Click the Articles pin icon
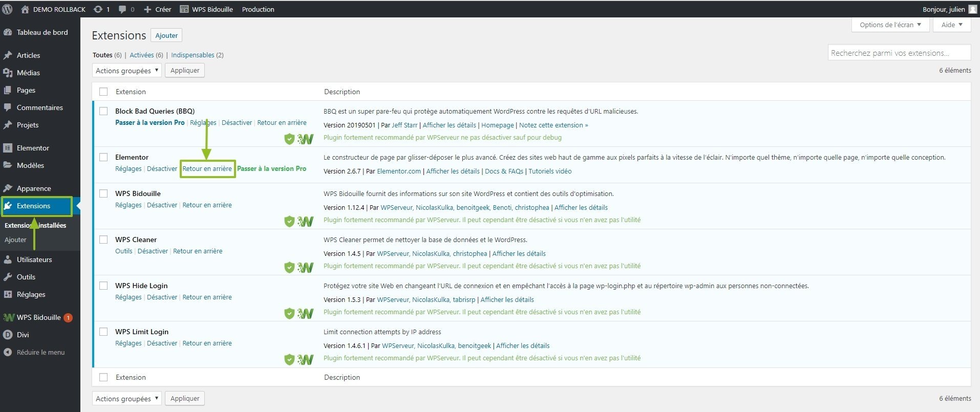This screenshot has width=980, height=412. (8, 55)
